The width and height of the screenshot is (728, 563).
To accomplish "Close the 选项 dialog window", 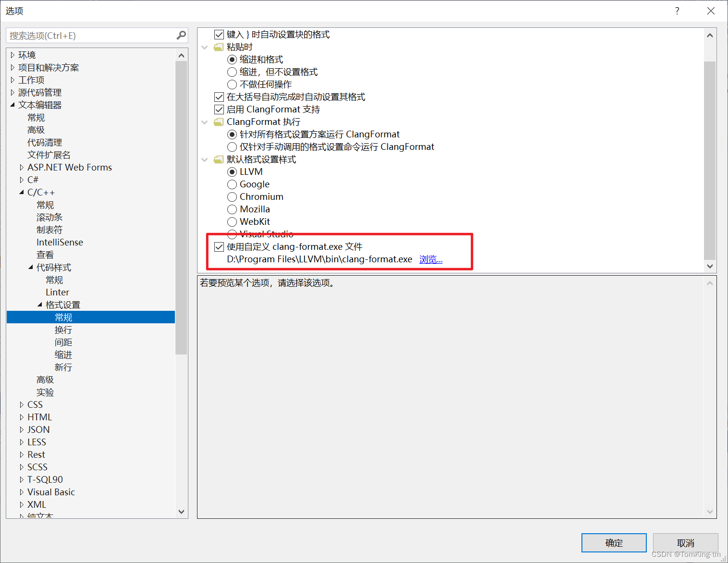I will click(x=711, y=11).
